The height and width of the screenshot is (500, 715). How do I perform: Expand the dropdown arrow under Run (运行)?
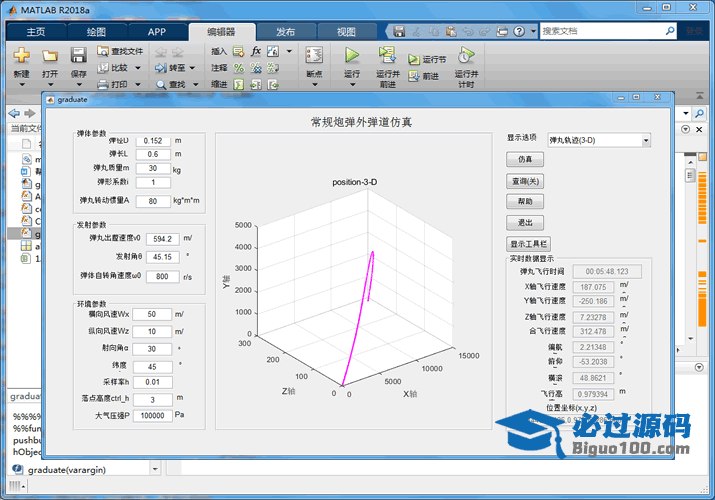click(352, 86)
